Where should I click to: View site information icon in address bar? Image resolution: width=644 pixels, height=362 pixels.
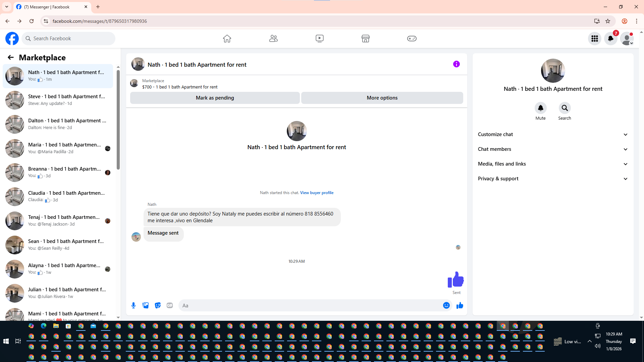[46, 21]
